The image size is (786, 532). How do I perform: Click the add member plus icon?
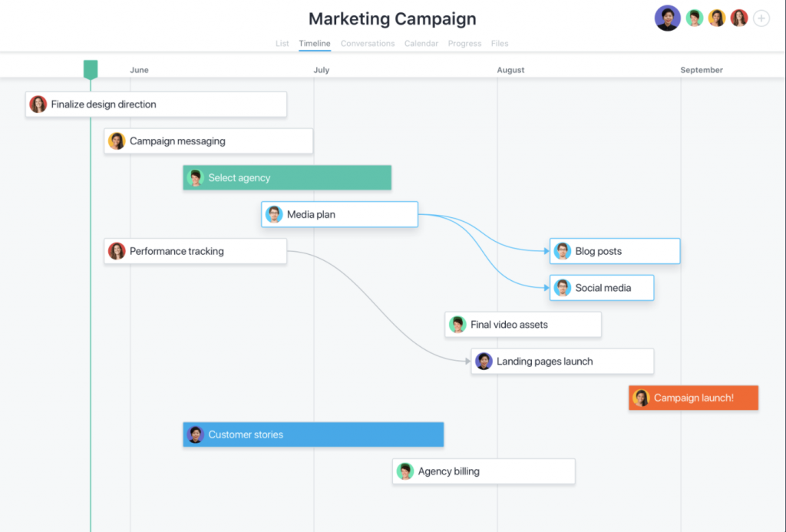[761, 18]
